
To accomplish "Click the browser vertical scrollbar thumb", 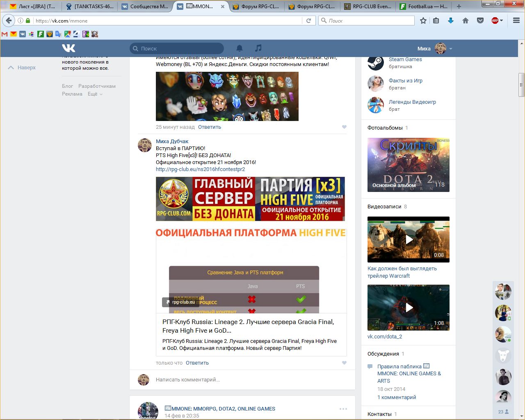I will (521, 85).
